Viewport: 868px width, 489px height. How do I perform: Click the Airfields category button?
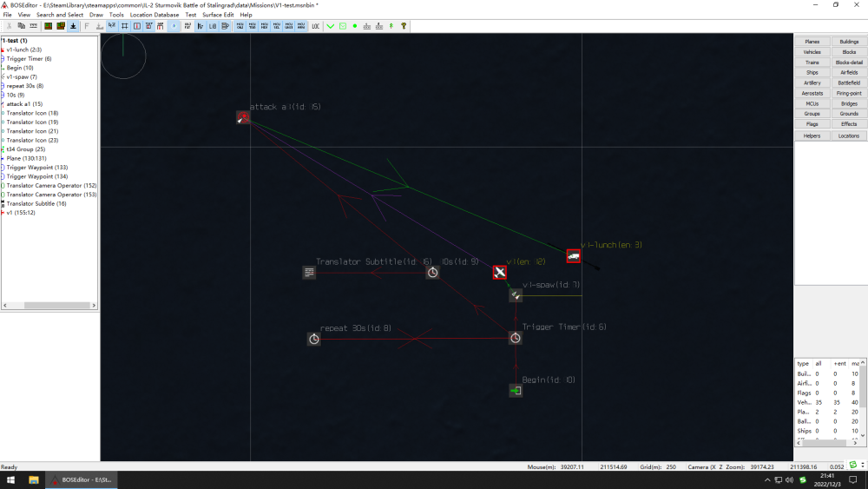pyautogui.click(x=849, y=73)
